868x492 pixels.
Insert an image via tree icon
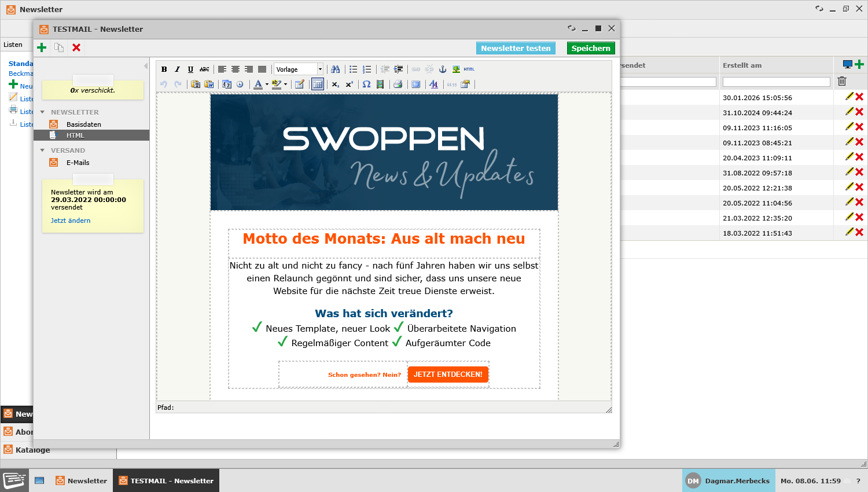tap(456, 69)
